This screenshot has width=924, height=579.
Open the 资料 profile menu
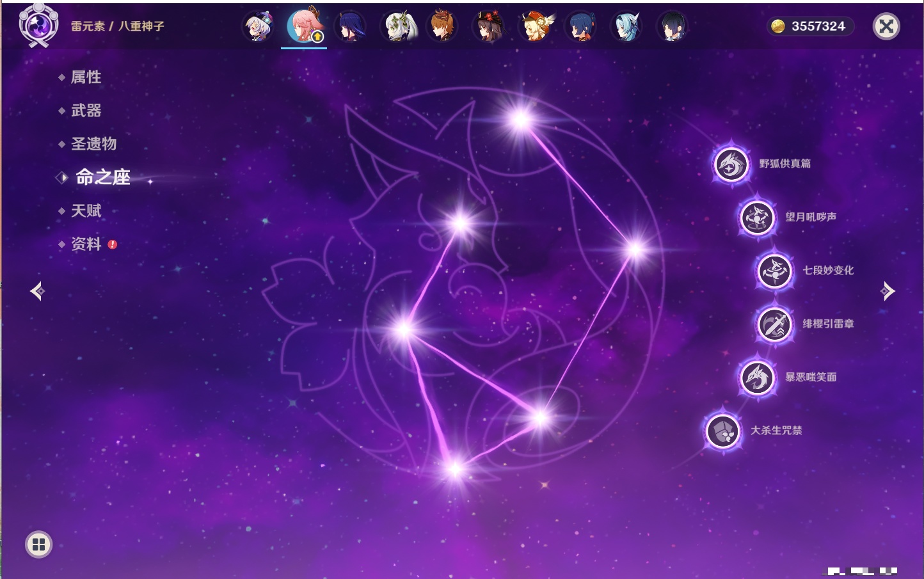coord(86,244)
